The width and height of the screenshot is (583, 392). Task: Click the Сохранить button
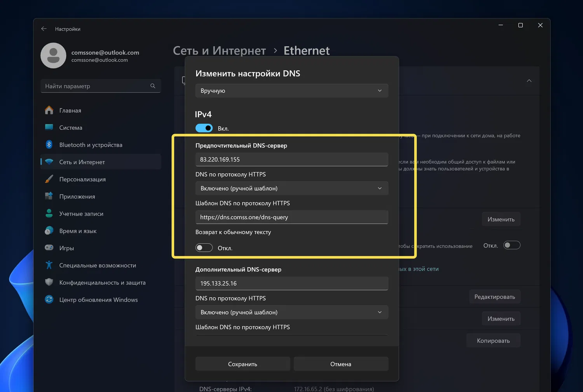coord(243,364)
